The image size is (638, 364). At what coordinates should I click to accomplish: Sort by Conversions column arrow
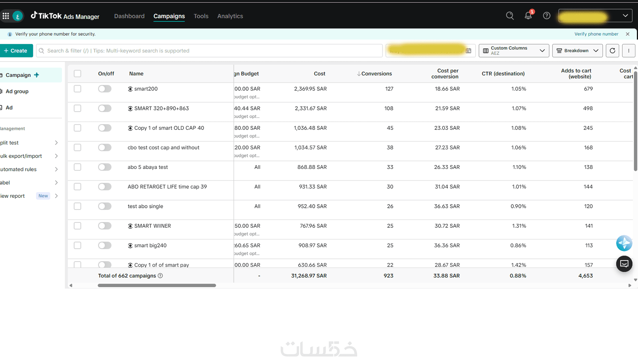click(x=359, y=74)
